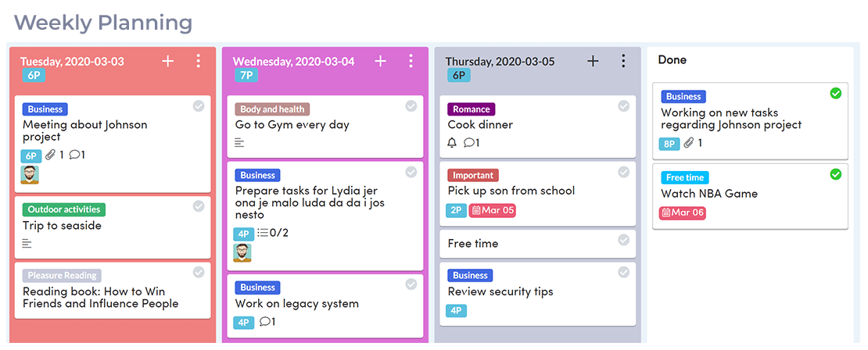Screen dimensions: 868x350
Task: Click the bell reminder icon on Cook dinner
Action: tap(452, 143)
